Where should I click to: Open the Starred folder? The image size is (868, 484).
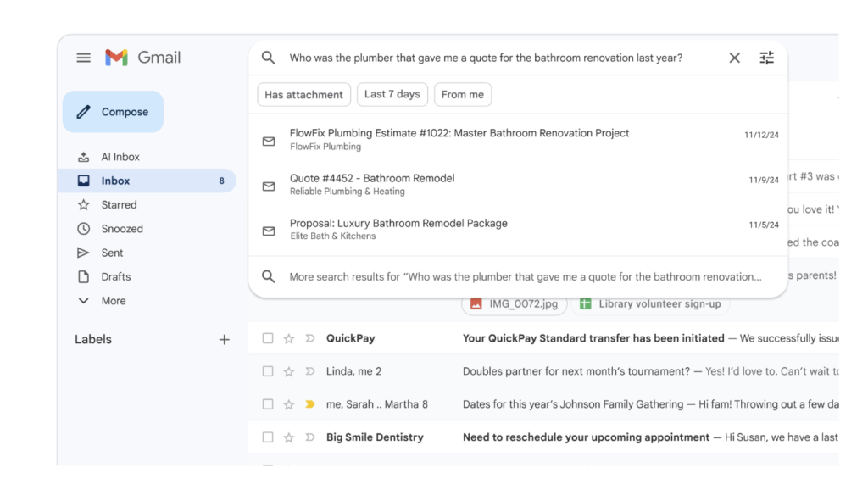coord(147,205)
